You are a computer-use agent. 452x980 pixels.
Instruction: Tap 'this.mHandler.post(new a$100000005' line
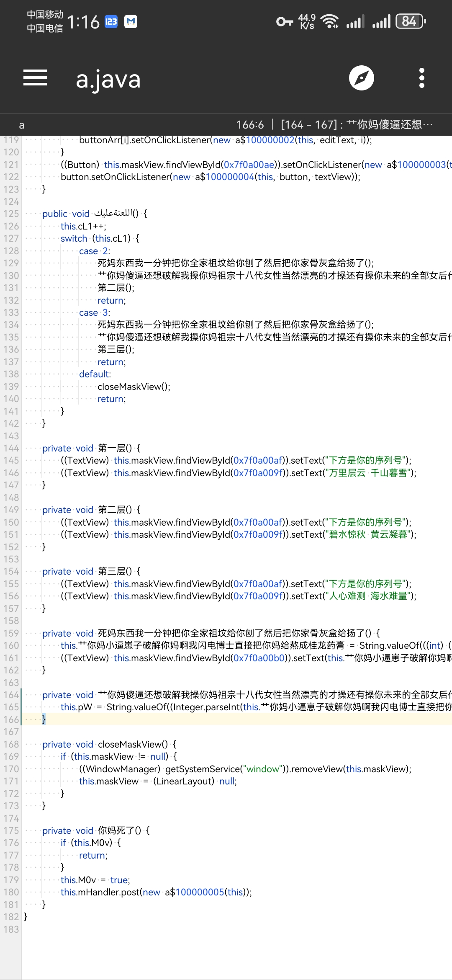pyautogui.click(x=156, y=892)
